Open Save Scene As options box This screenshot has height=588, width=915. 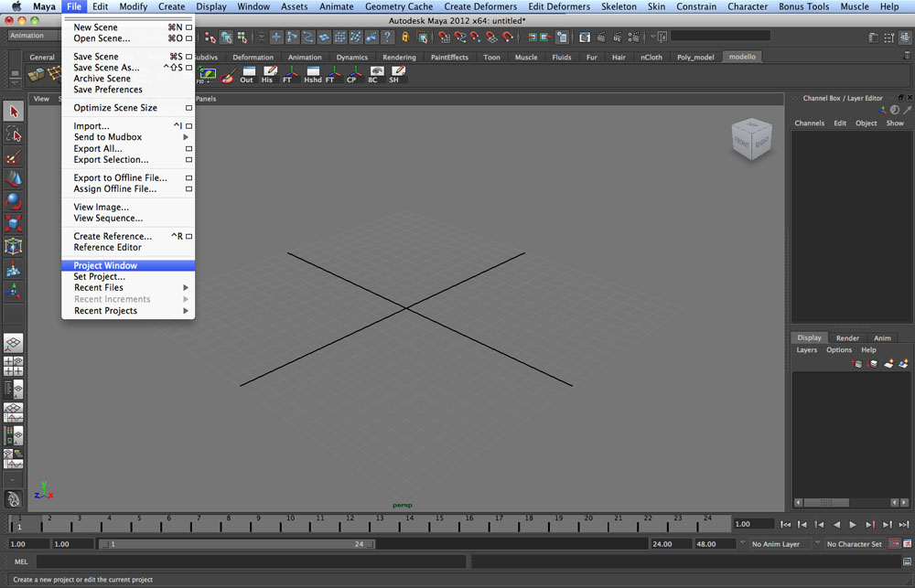point(188,68)
